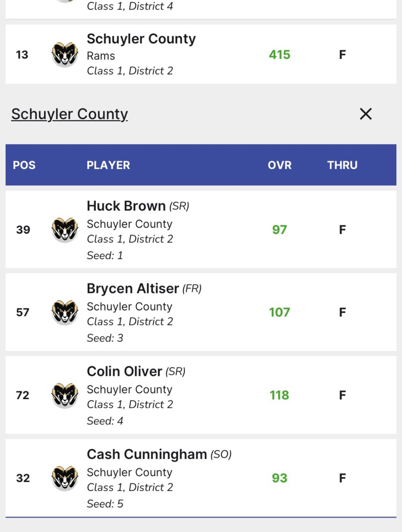Sort by the POS column header

(x=24, y=165)
